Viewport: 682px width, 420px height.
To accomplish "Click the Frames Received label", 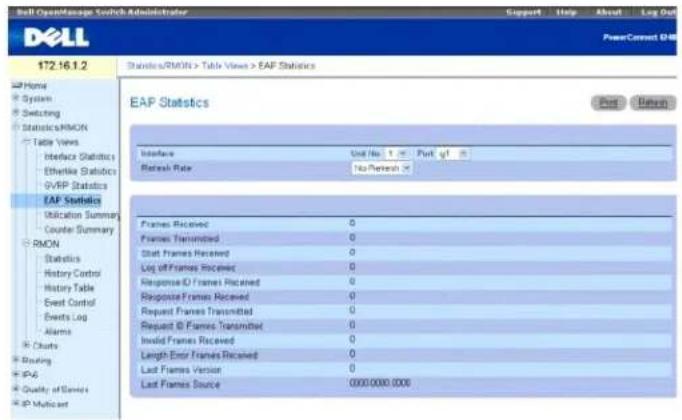I will pyautogui.click(x=174, y=224).
